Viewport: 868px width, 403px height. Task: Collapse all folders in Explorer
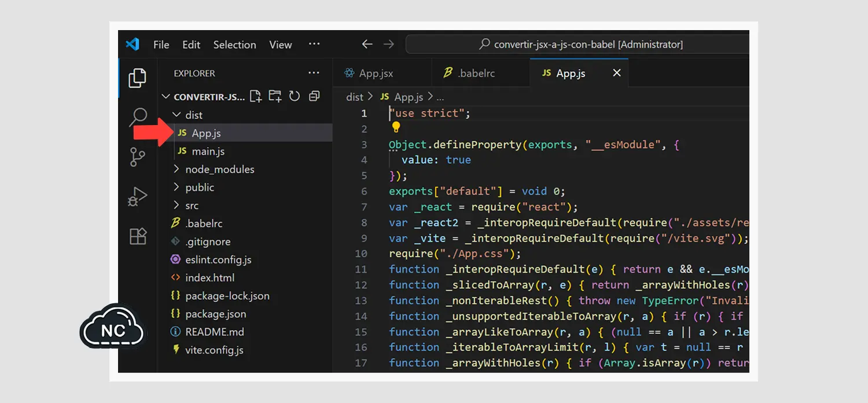(x=314, y=96)
